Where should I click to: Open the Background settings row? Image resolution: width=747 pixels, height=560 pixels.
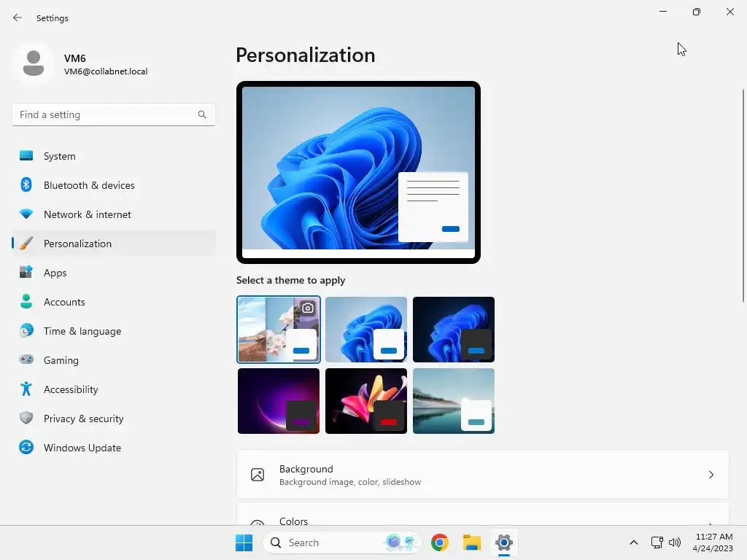(483, 475)
